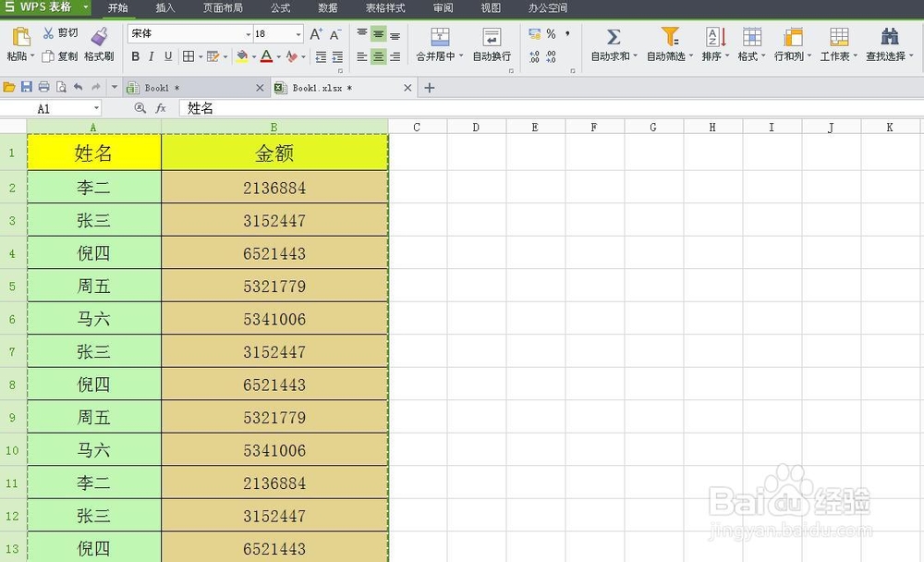The height and width of the screenshot is (562, 924).
Task: Open the font size dropdown
Action: [x=299, y=33]
